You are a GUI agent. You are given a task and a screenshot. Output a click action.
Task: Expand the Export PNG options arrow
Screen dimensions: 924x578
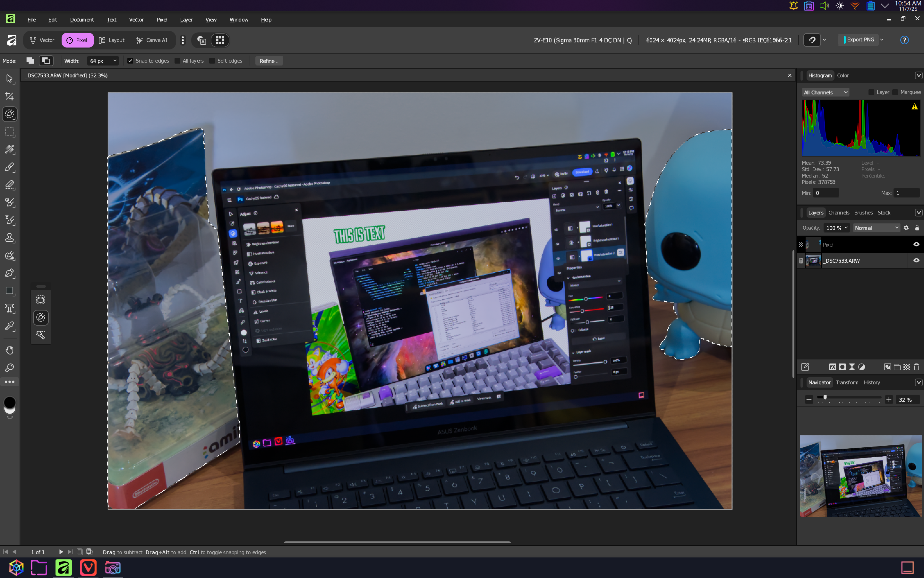pos(882,40)
